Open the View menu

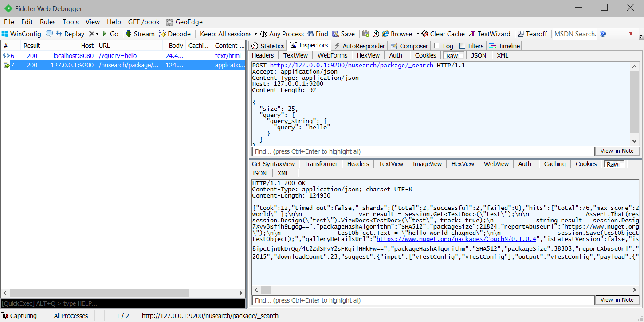click(93, 22)
